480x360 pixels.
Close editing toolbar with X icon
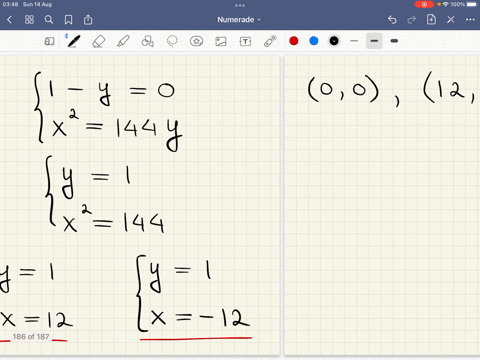[x=451, y=20]
